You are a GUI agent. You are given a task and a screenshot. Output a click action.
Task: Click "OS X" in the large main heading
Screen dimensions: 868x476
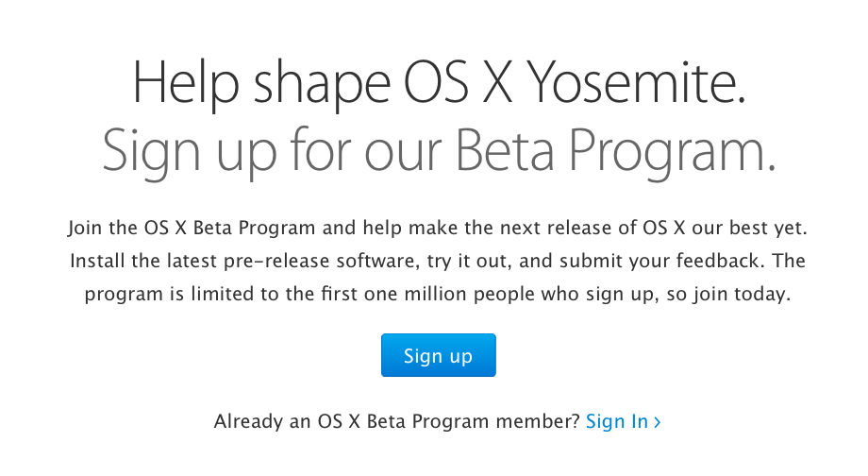pyautogui.click(x=458, y=83)
